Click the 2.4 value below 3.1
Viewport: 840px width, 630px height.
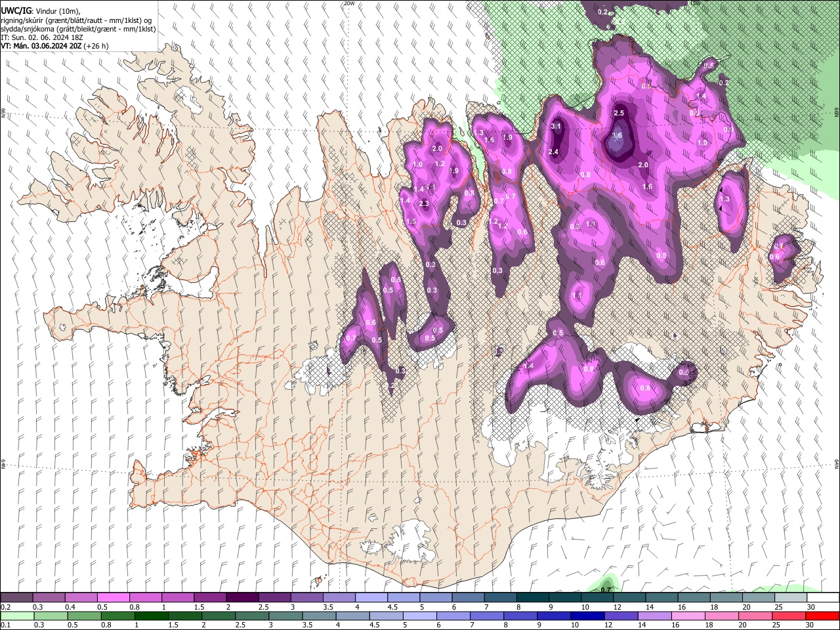pos(553,152)
